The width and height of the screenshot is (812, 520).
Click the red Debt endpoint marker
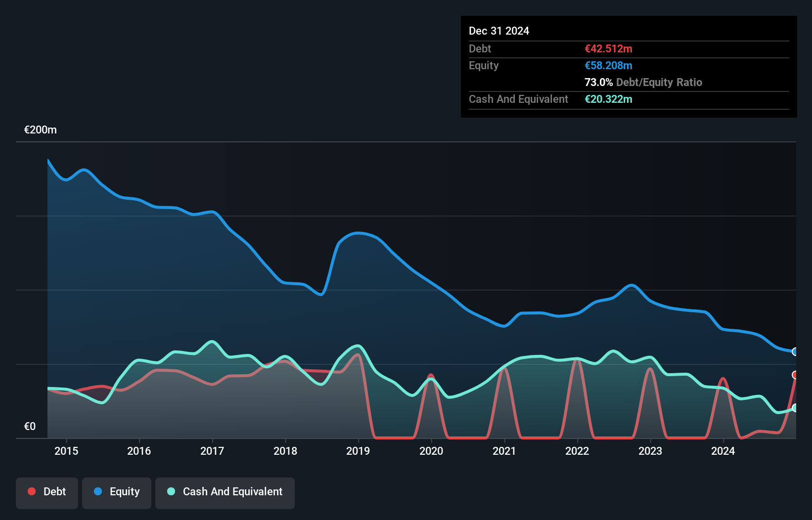[795, 375]
